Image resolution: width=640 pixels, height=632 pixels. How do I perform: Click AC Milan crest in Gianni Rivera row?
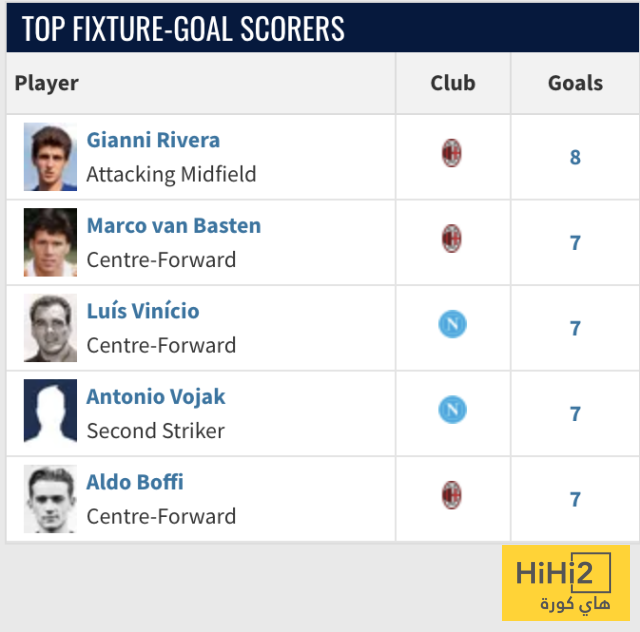[452, 154]
